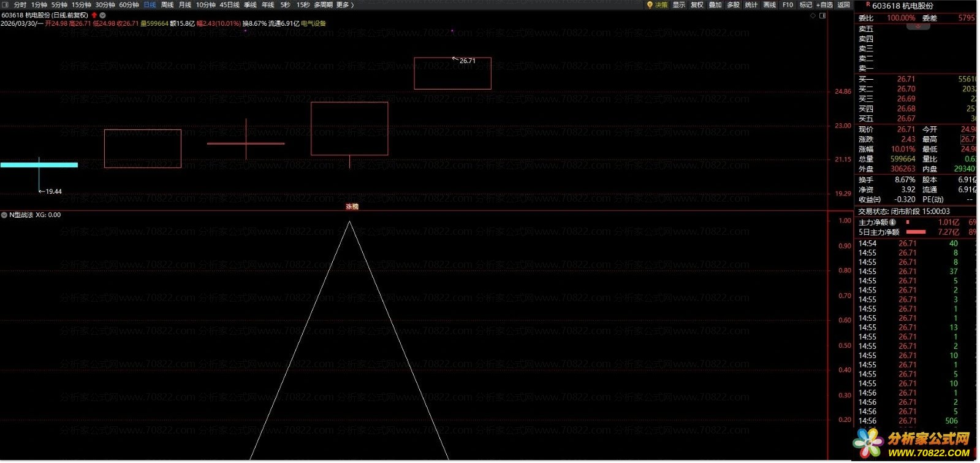This screenshot has width=980, height=463.
Task: Click the 委比 100.00% value
Action: [901, 18]
